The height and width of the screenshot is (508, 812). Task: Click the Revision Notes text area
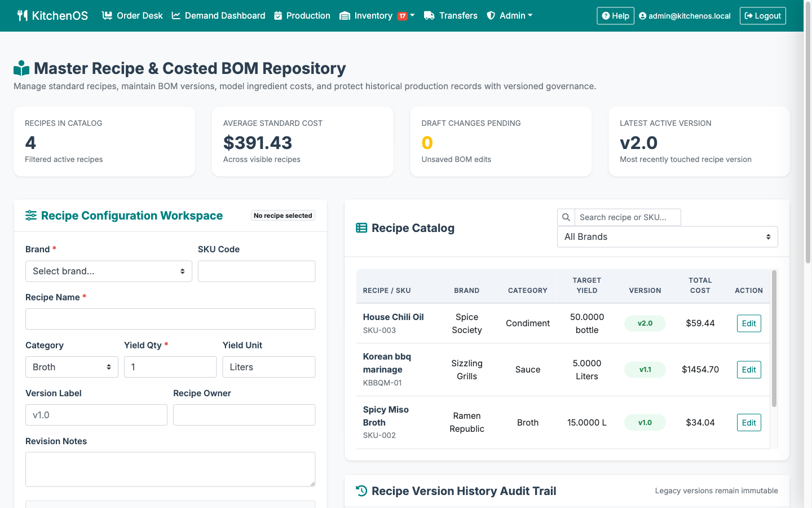click(170, 469)
